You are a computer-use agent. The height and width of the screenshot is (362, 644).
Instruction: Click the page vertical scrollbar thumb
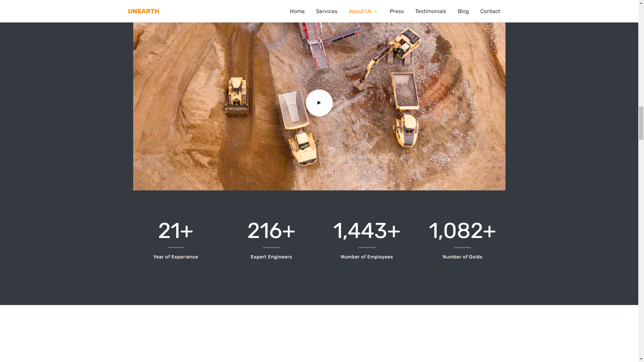(x=641, y=123)
